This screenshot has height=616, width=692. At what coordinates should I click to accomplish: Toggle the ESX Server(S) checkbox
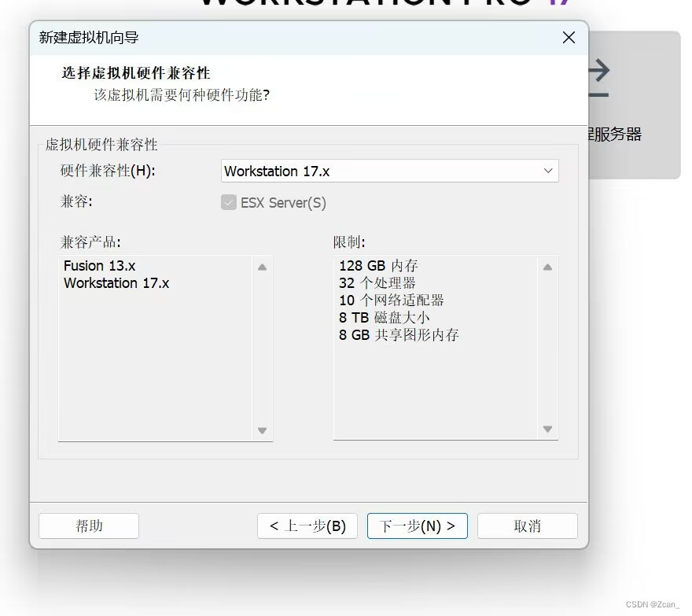point(229,203)
